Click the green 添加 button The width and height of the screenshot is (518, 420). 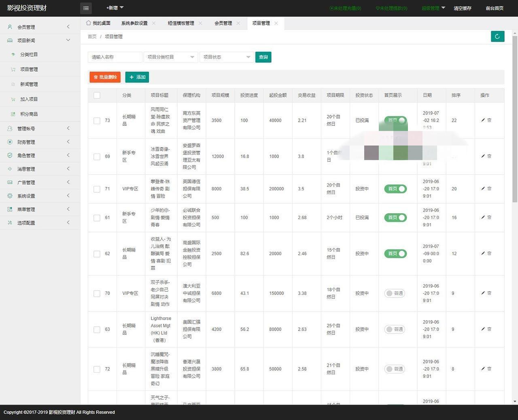point(137,77)
